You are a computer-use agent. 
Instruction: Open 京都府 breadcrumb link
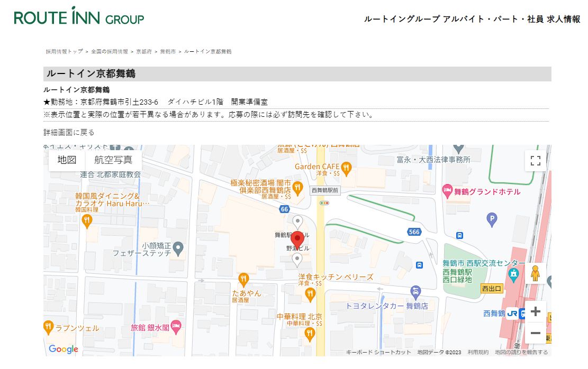(144, 52)
